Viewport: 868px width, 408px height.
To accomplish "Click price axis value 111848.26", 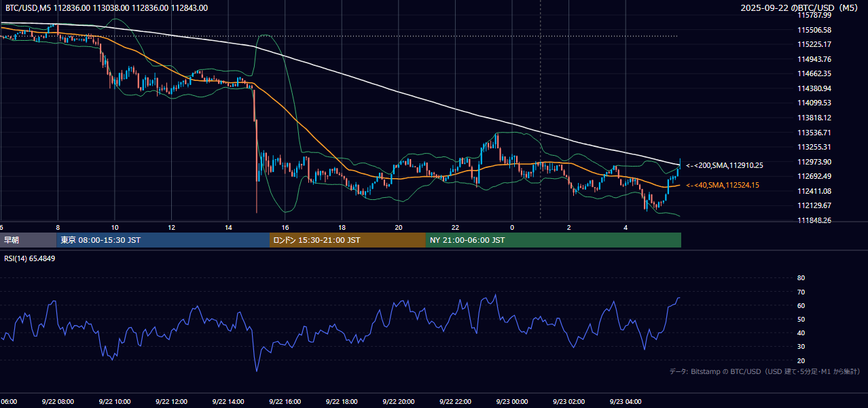I will click(814, 220).
